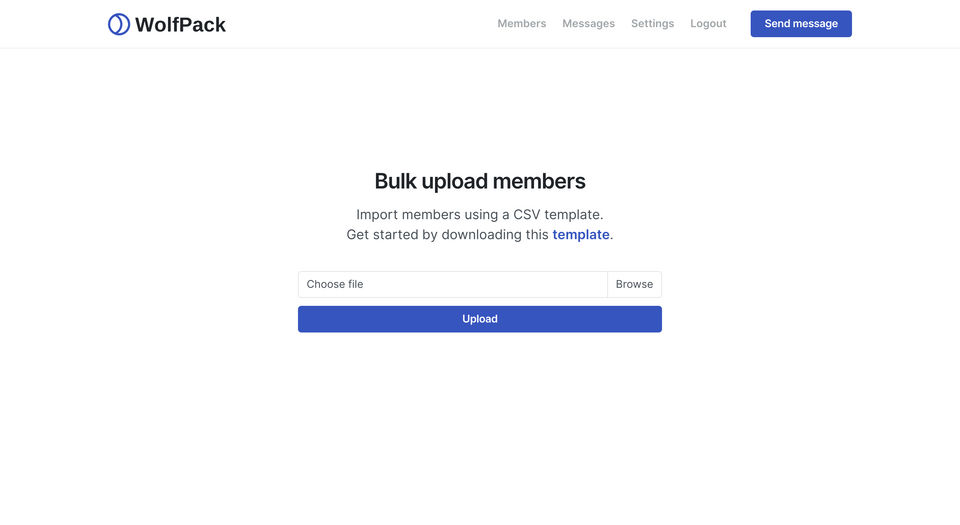This screenshot has width=960, height=525.
Task: Download the CSV template link
Action: point(580,235)
